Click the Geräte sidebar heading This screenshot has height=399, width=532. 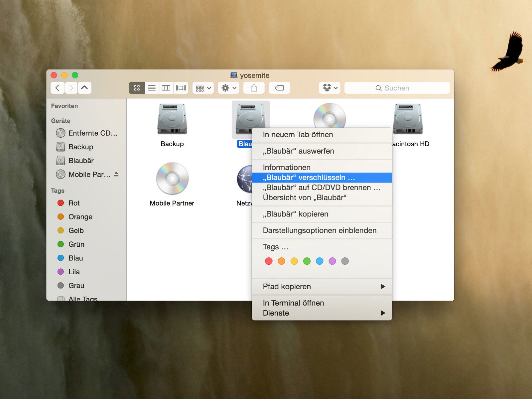(61, 121)
